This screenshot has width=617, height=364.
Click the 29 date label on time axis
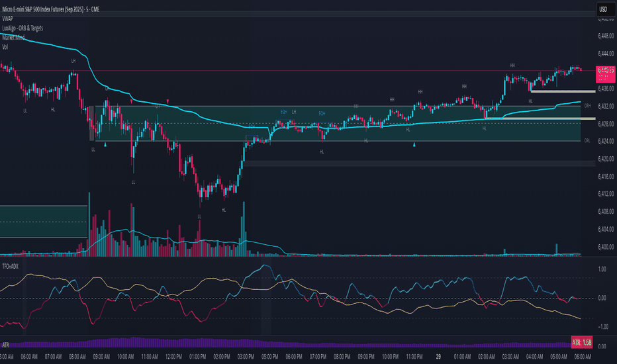tap(438, 357)
